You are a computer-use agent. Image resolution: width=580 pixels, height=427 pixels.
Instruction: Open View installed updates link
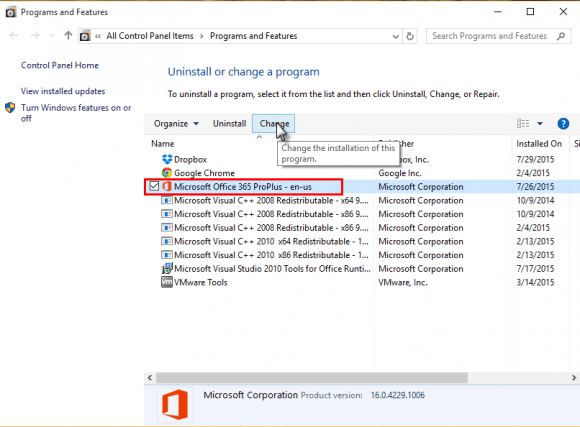(63, 91)
